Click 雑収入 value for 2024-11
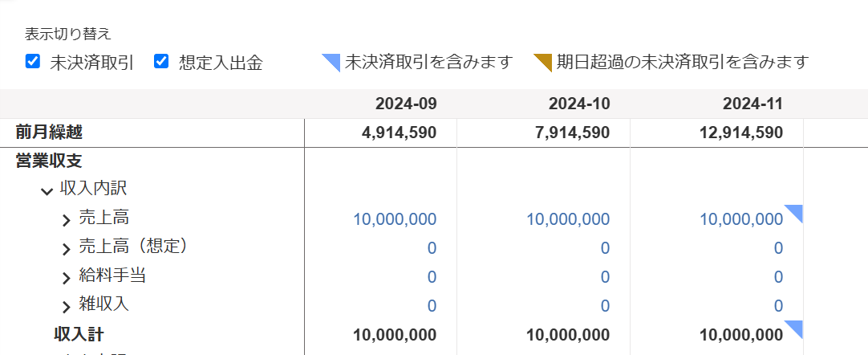The image size is (868, 355). click(x=778, y=306)
